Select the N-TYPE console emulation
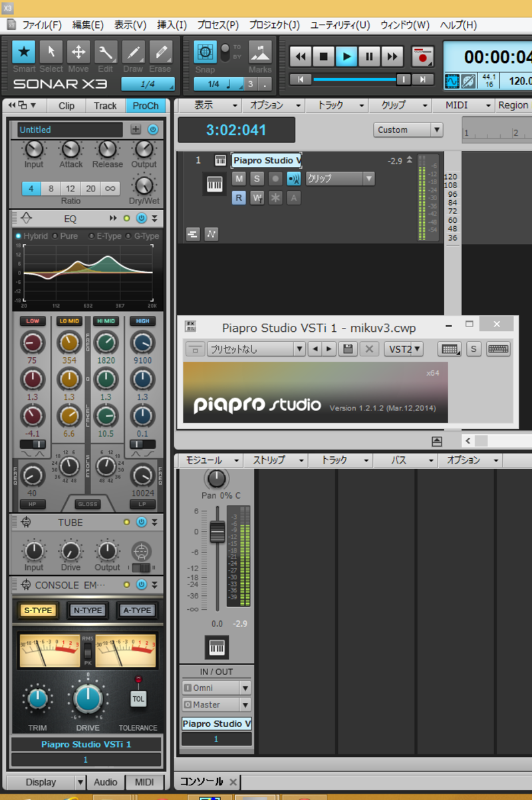The width and height of the screenshot is (532, 800). click(88, 610)
